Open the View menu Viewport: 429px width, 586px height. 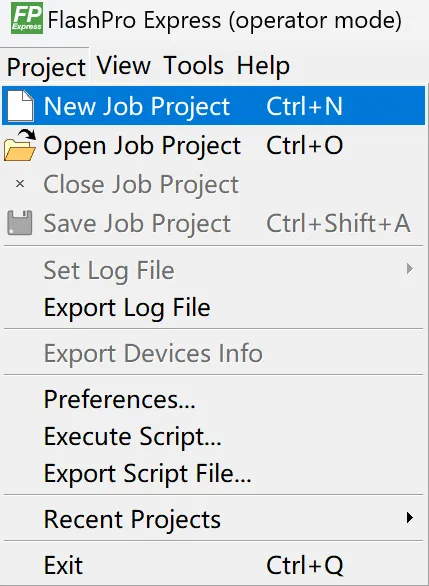pos(124,65)
